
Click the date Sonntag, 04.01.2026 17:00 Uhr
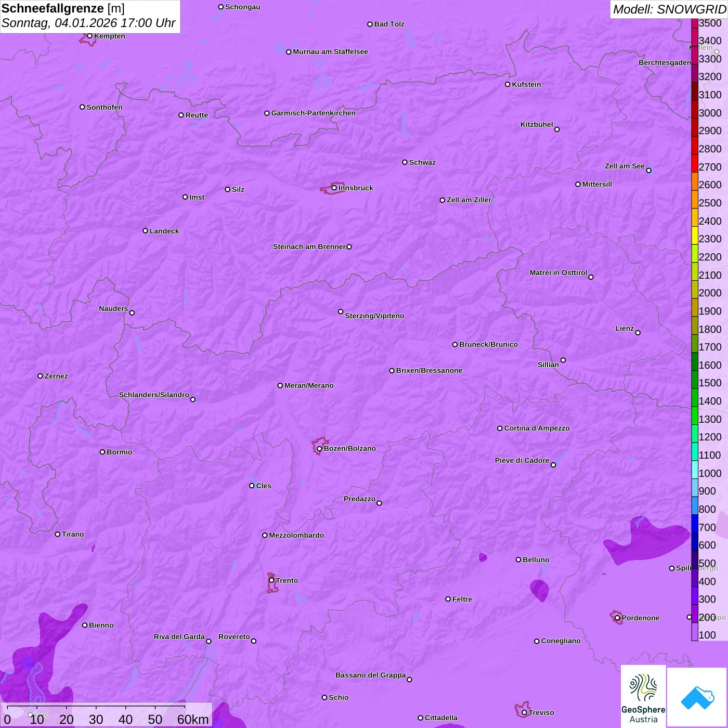click(88, 23)
